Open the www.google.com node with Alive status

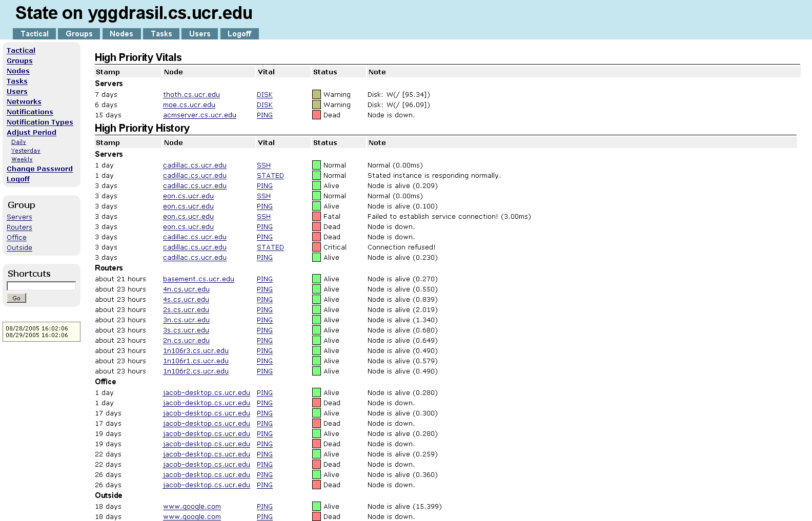[x=192, y=506]
